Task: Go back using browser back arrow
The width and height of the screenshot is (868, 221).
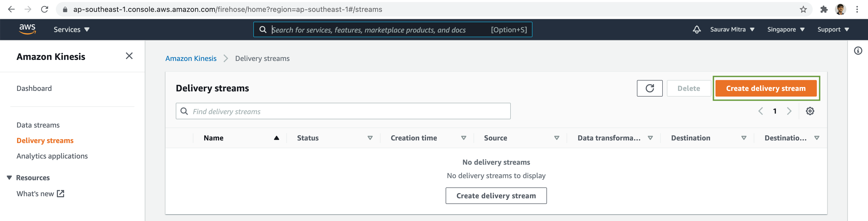Action: [x=11, y=9]
